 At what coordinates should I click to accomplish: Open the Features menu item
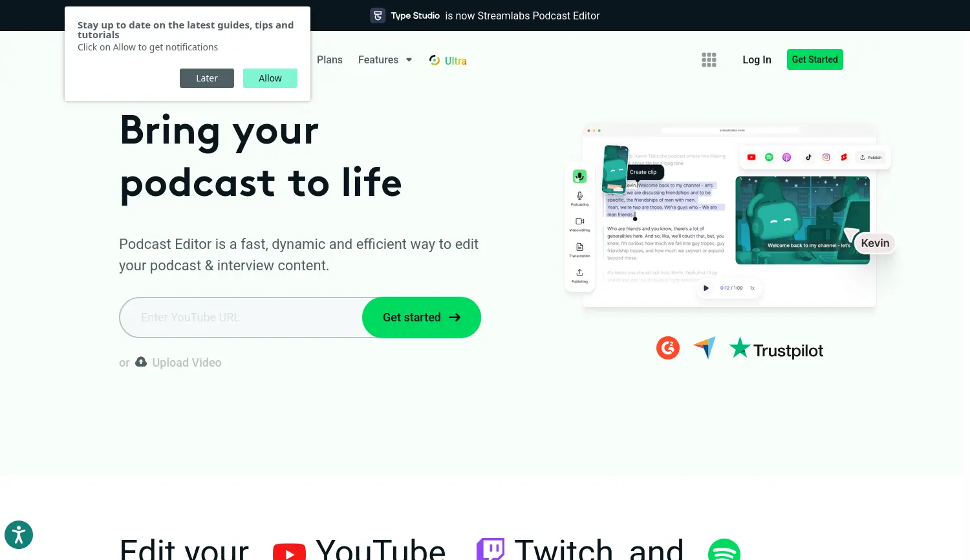(x=378, y=60)
